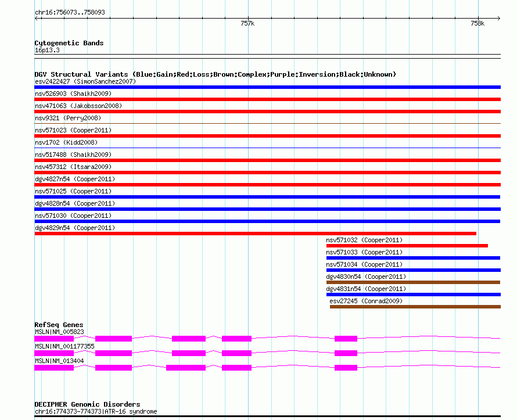Screen dimensions: 517x420
Task: Click the MSLN|NM_013404 transcript label
Action: (x=59, y=361)
